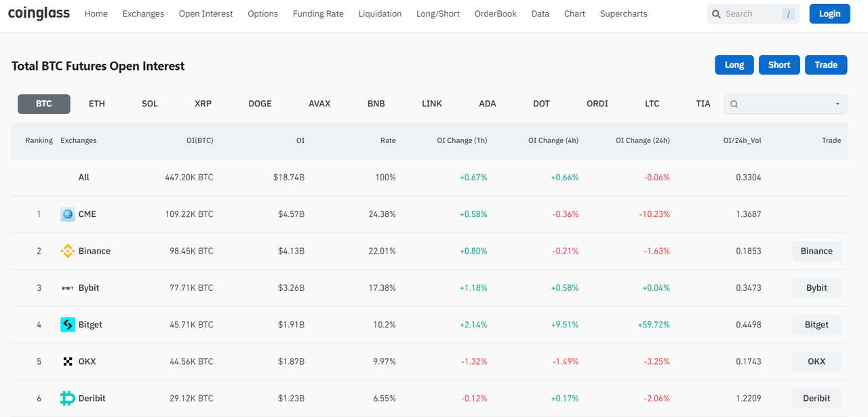Click the Deribit exchange name
The height and width of the screenshot is (417, 868).
[92, 398]
